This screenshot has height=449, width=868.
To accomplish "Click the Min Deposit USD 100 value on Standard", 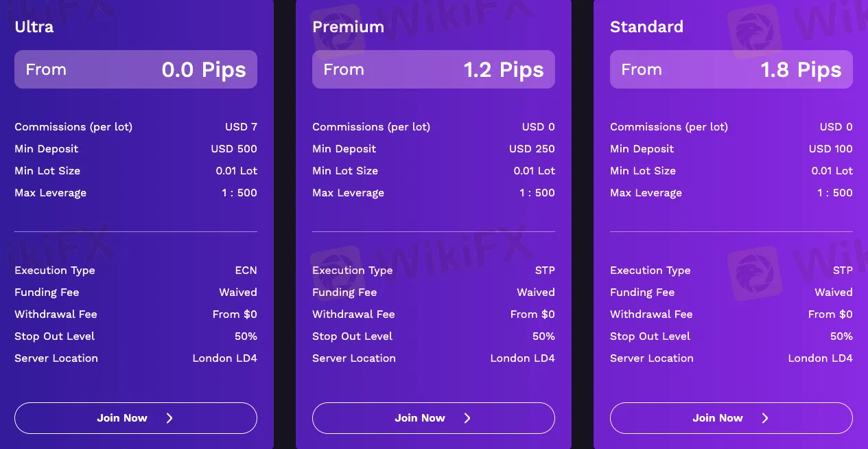I will [830, 148].
